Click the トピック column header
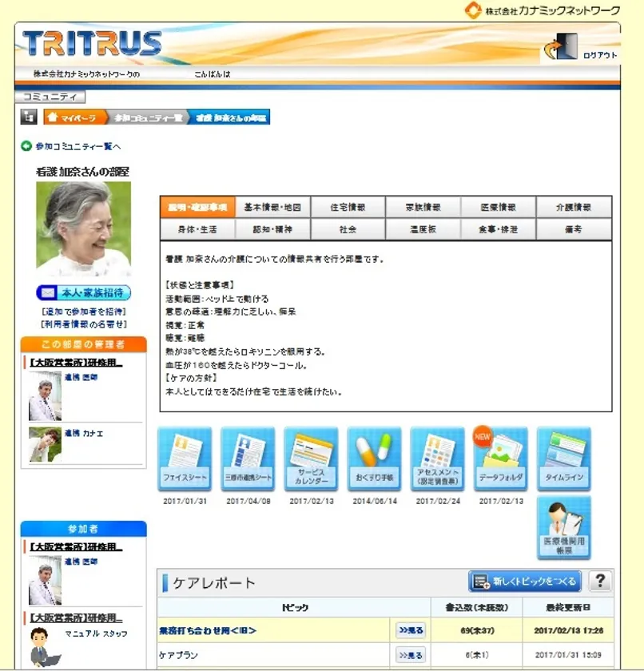The width and height of the screenshot is (644, 671). (294, 607)
